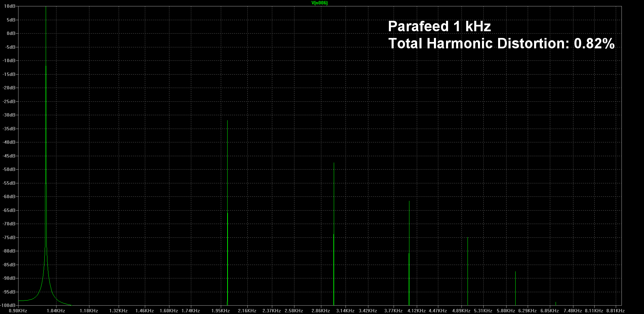Click the 2.86KHz horizontal axis label
644x314 pixels.
pos(321,311)
